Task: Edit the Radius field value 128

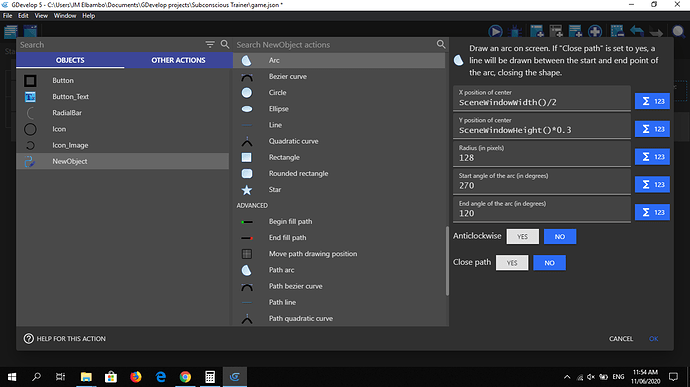Action: [542, 154]
